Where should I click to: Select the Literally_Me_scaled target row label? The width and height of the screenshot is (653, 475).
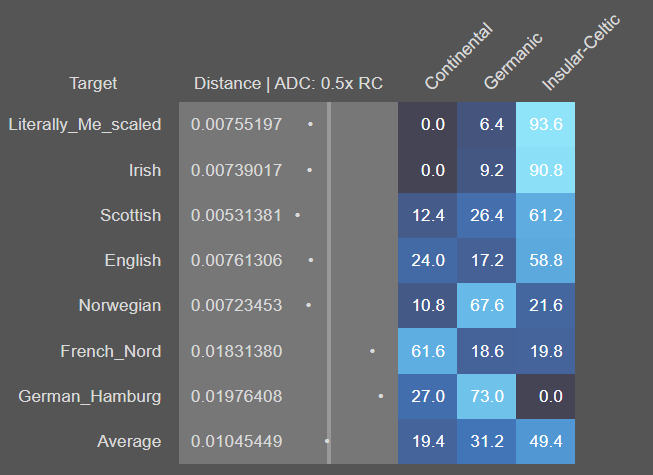pyautogui.click(x=85, y=124)
